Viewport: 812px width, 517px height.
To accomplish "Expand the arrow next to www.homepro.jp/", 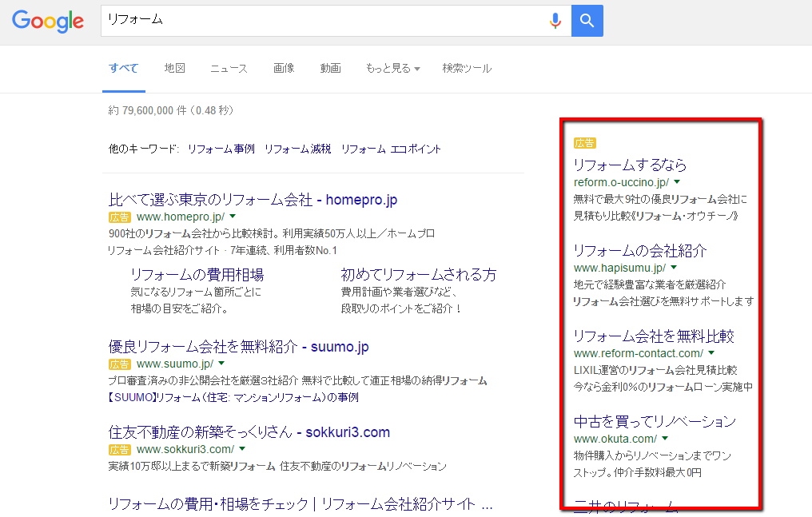I will coord(232,217).
